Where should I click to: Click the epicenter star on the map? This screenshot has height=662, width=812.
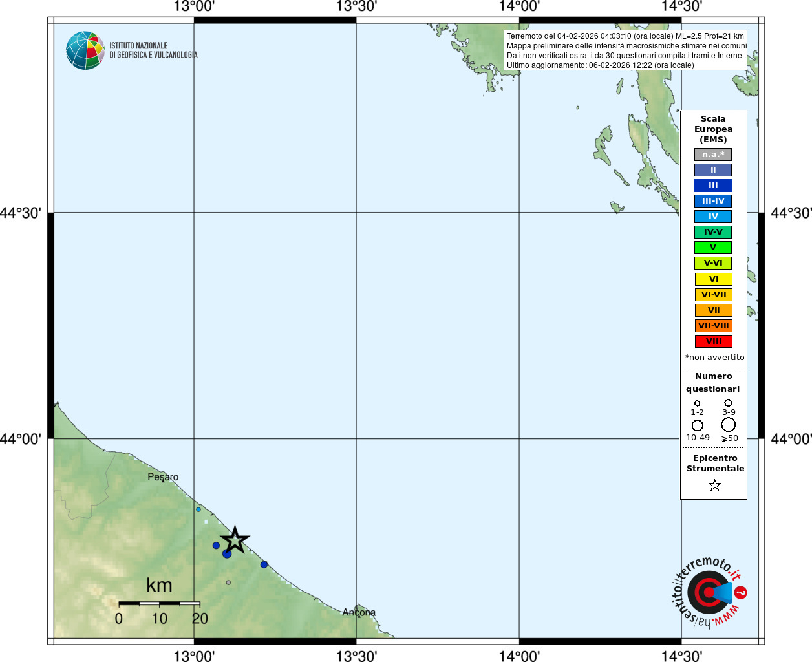(235, 540)
